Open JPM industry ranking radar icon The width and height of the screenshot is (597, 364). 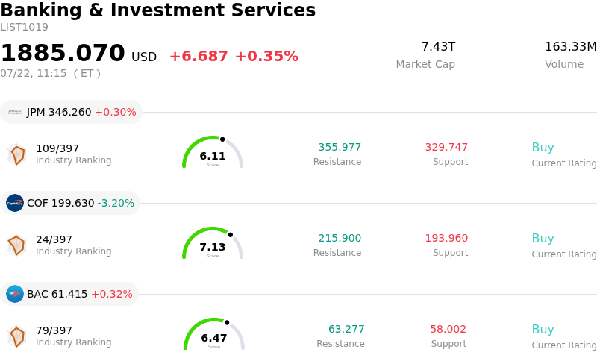tap(16, 154)
